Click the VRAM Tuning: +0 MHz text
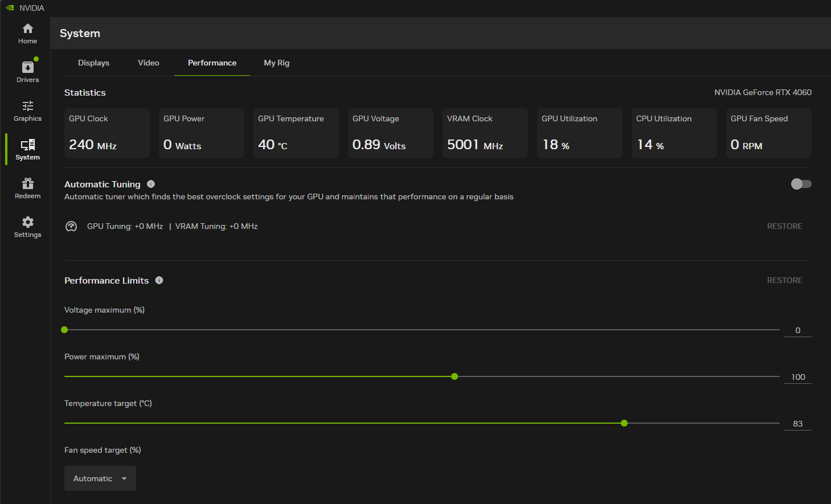 pos(216,226)
